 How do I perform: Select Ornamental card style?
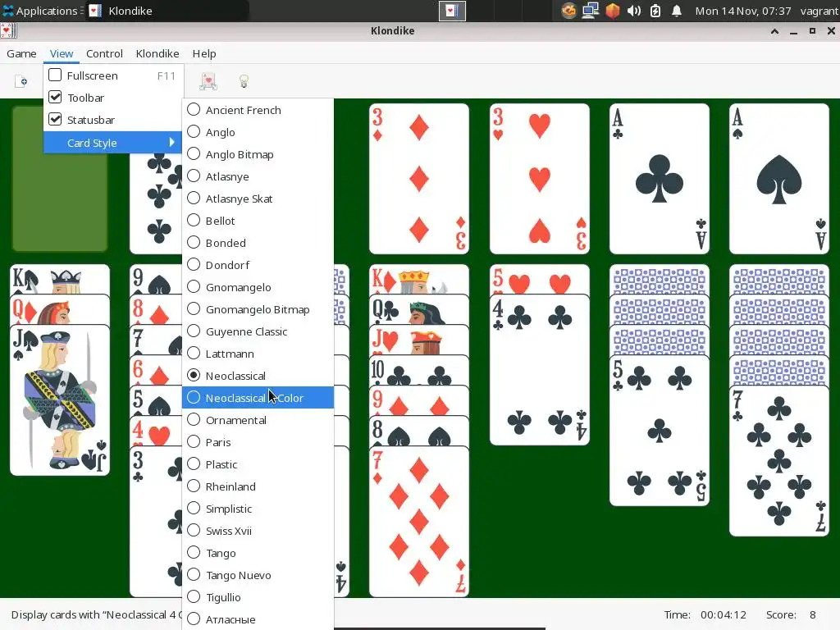[258, 420]
